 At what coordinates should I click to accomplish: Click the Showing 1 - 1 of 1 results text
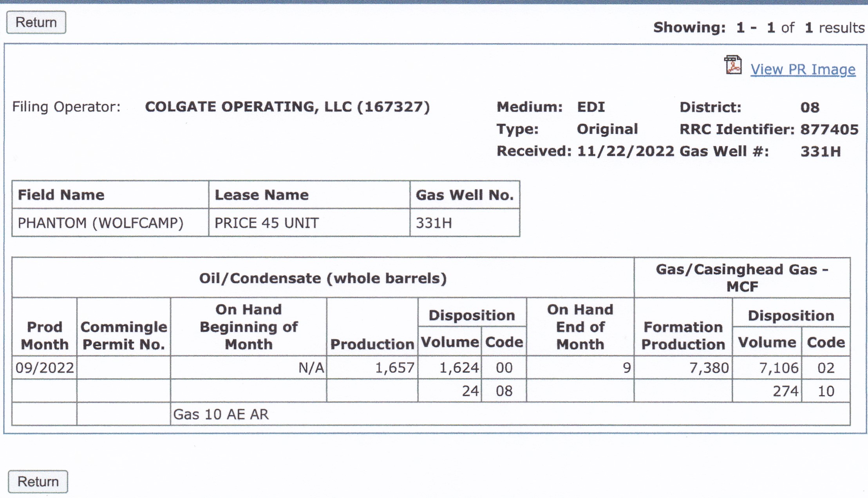click(x=759, y=27)
